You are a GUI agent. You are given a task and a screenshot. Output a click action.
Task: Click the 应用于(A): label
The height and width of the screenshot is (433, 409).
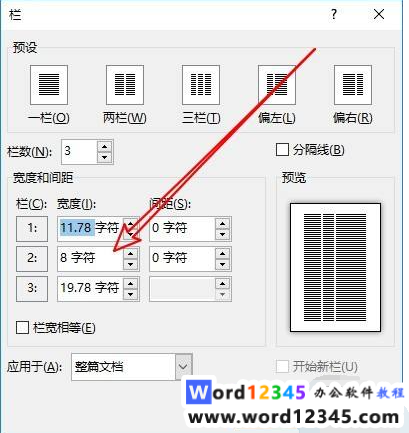click(x=34, y=367)
